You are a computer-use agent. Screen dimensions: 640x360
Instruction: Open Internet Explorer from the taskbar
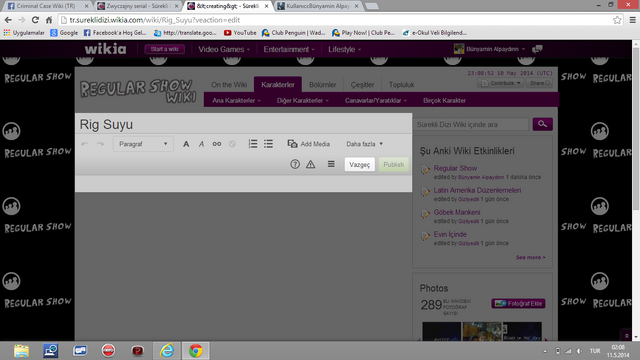click(167, 351)
